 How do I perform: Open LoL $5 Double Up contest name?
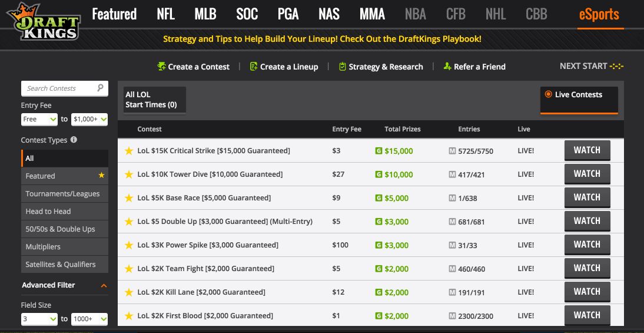point(225,222)
